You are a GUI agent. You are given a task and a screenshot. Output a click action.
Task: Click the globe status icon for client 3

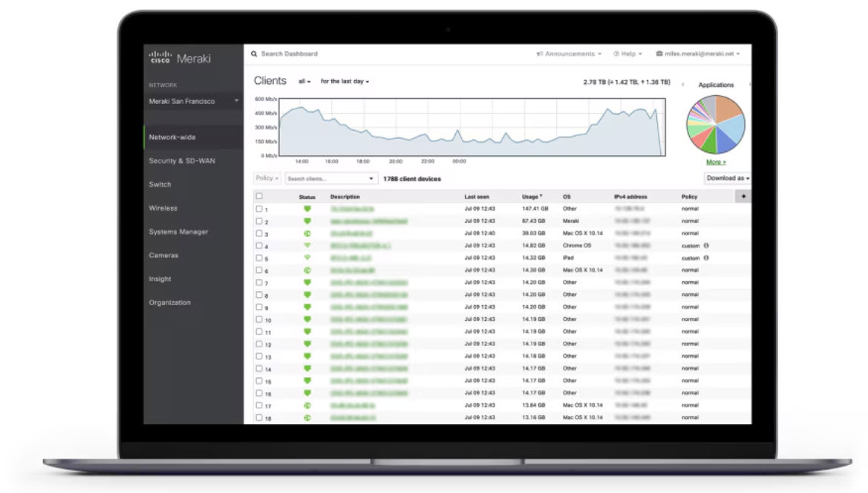[307, 234]
